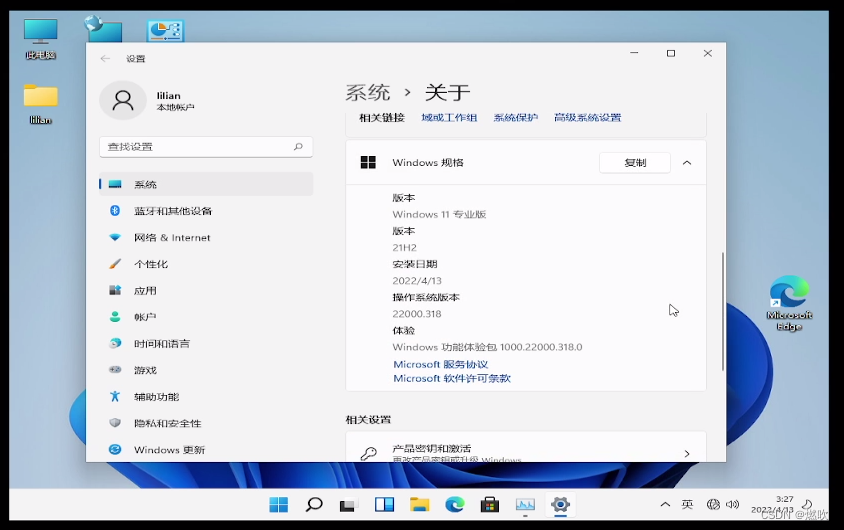Show hidden tray icons chevron
The height and width of the screenshot is (530, 844).
click(x=665, y=504)
